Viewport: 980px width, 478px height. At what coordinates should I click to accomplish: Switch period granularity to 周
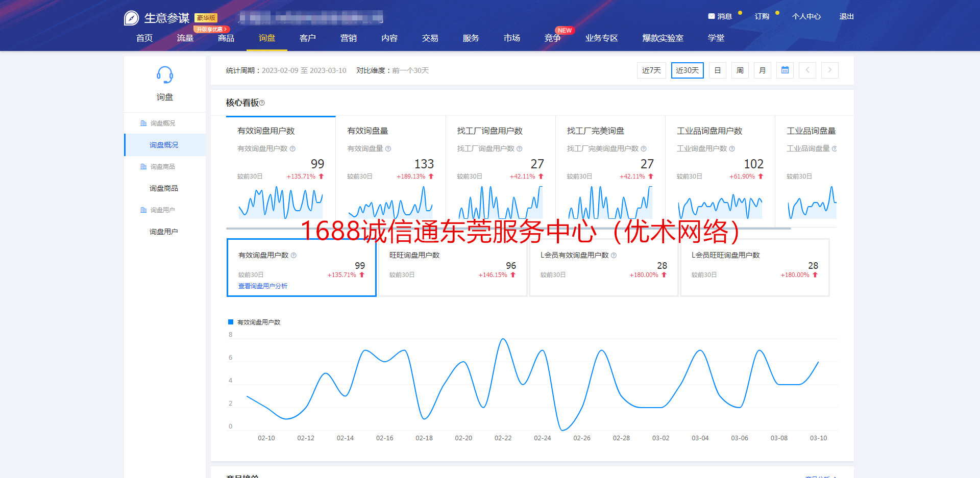click(x=740, y=70)
